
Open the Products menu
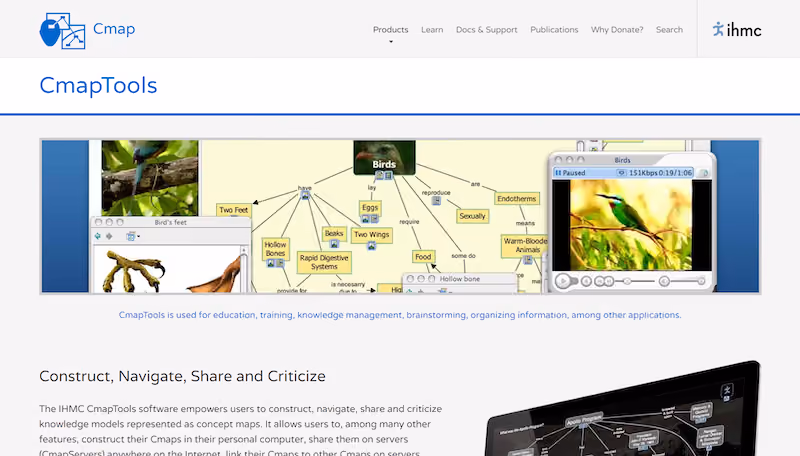point(390,30)
